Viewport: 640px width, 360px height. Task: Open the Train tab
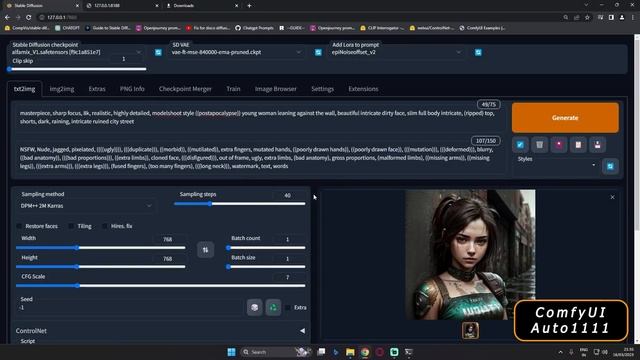point(233,89)
